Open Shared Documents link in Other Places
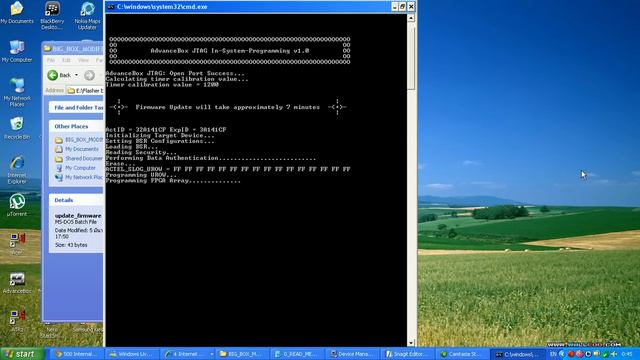The height and width of the screenshot is (360, 640). (84, 158)
